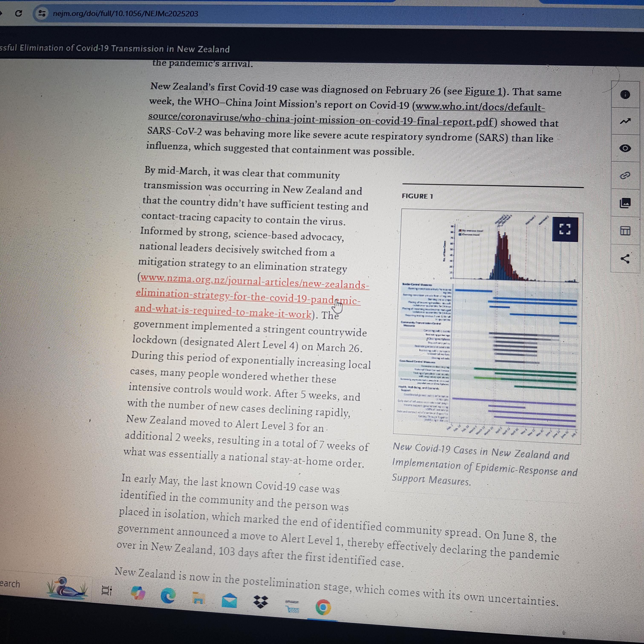The width and height of the screenshot is (644, 644).
Task: Click the taskbar search box
Action: point(10,584)
